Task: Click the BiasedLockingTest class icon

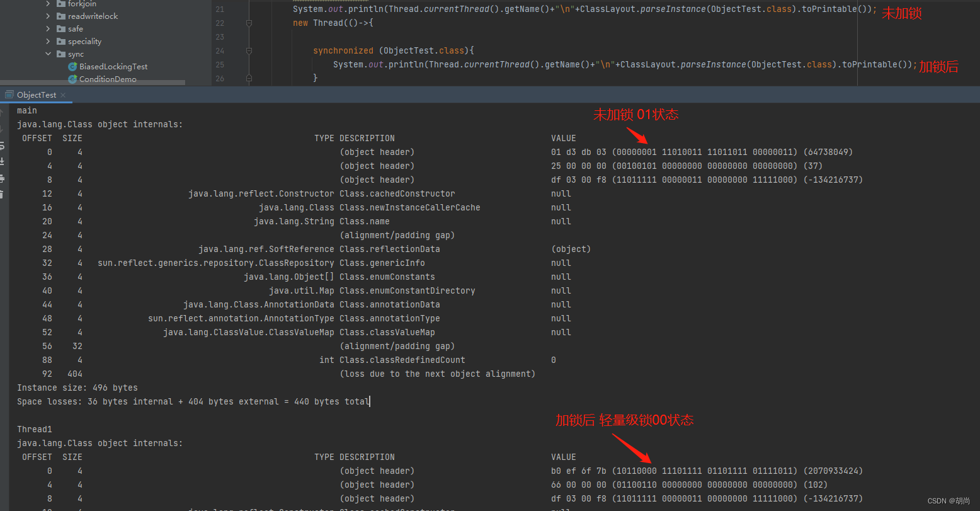Action: pos(73,66)
